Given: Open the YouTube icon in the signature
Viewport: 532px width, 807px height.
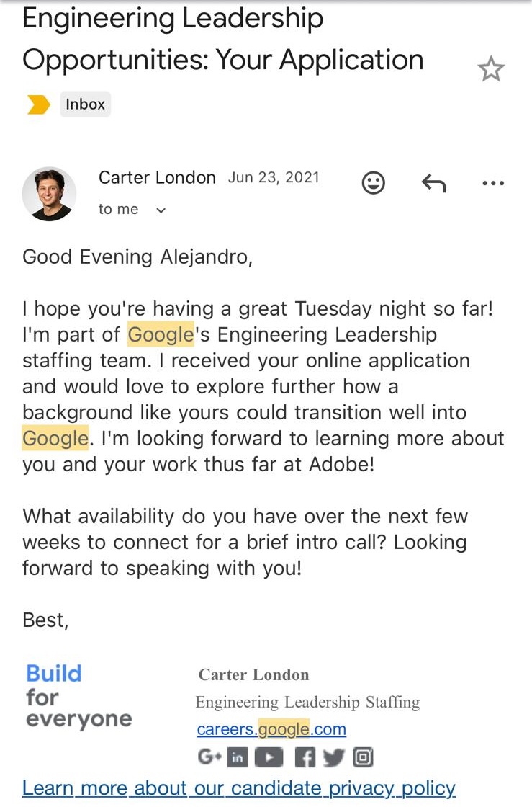Looking at the screenshot, I should click(x=269, y=757).
